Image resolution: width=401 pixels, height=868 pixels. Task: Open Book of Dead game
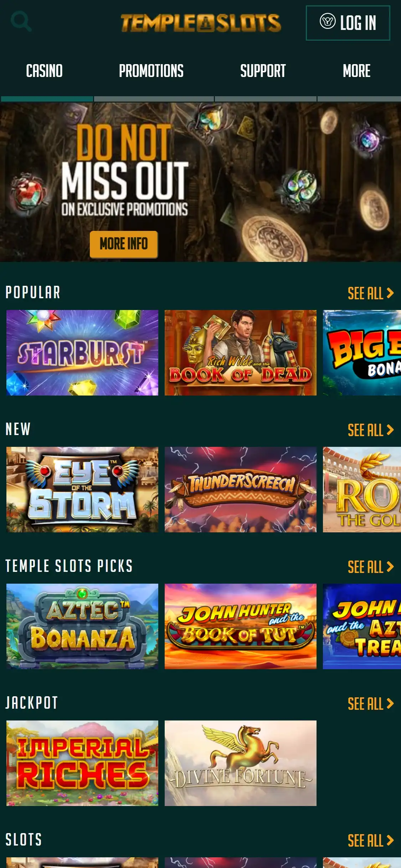point(241,353)
